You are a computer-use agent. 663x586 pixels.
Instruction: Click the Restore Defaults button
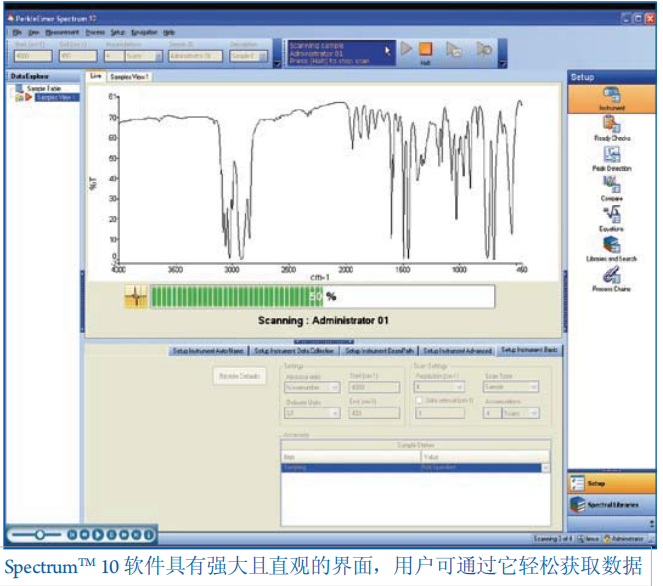[x=240, y=376]
